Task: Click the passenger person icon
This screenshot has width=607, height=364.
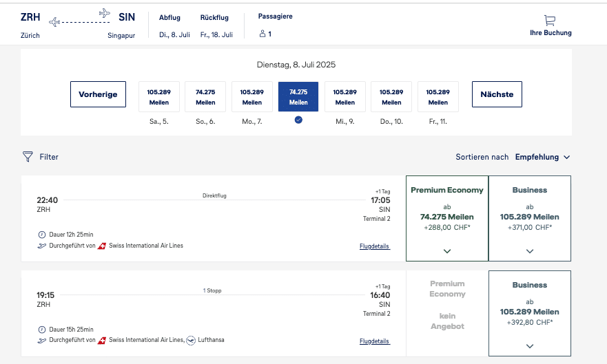Action: 263,34
